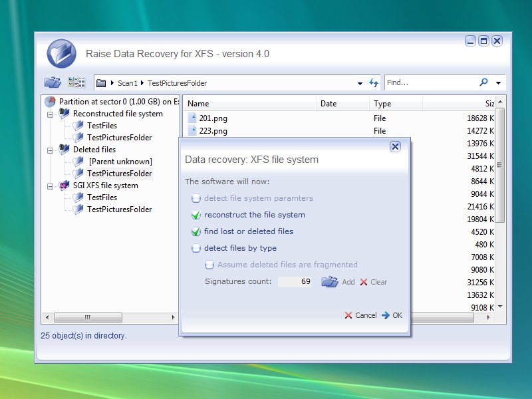Click the partition disk icon in the tree
This screenshot has height=399, width=532.
(47, 102)
